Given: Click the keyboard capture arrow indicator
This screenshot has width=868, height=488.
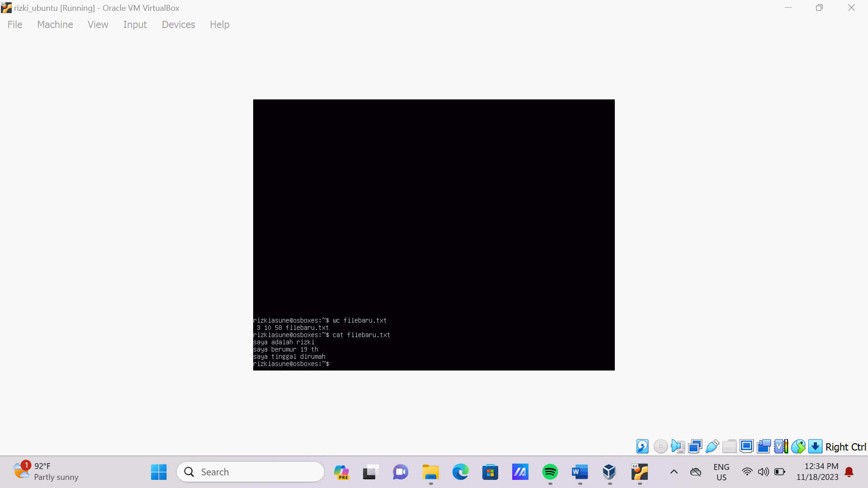Looking at the screenshot, I should coord(815,446).
